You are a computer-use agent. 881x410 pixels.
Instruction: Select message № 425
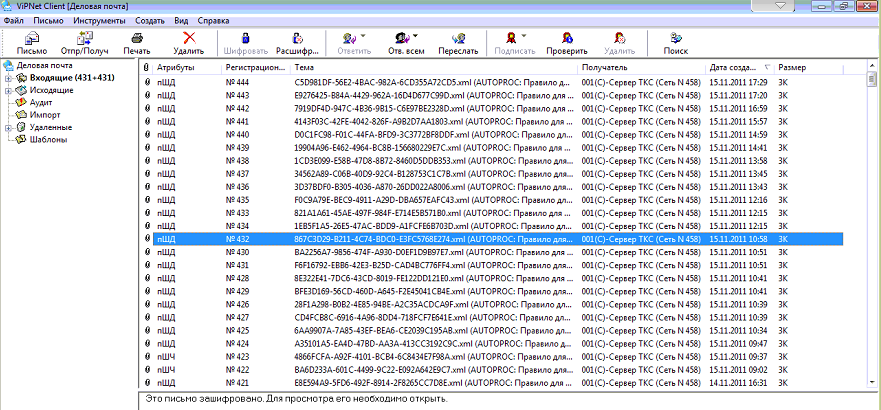click(492, 330)
